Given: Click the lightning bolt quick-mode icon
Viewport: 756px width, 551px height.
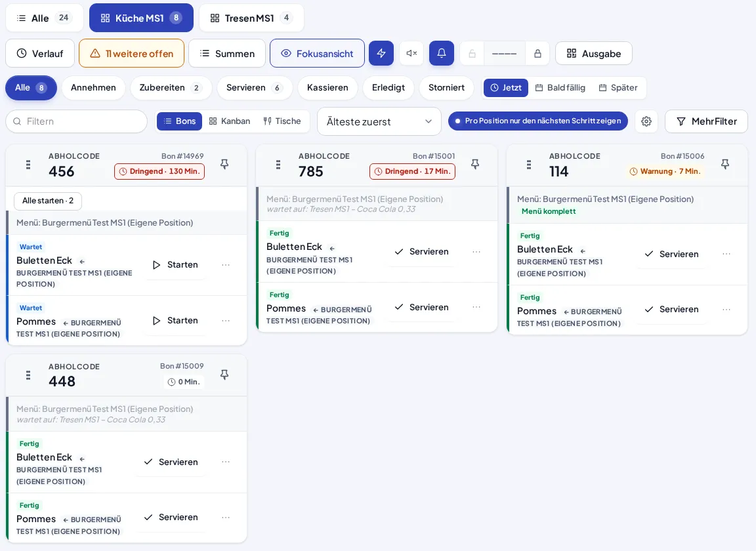Looking at the screenshot, I should coord(381,54).
